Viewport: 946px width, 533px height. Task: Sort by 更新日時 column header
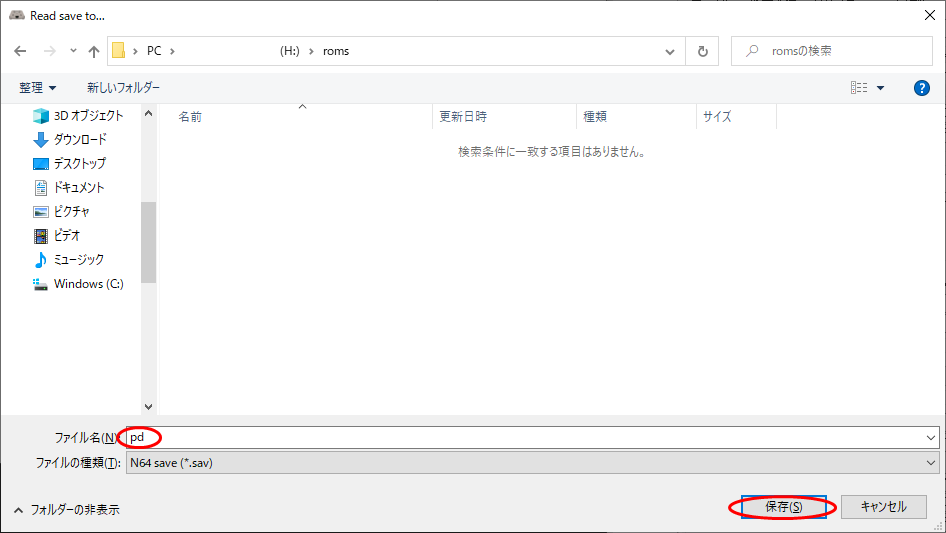click(463, 116)
